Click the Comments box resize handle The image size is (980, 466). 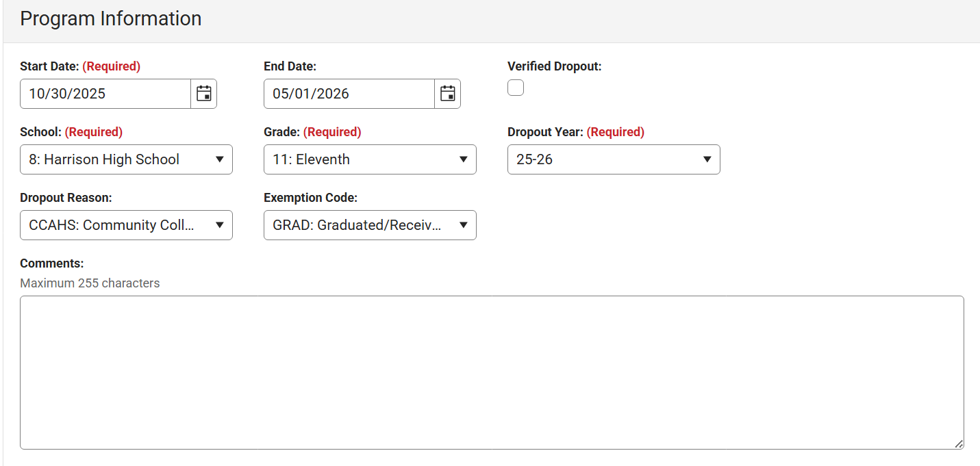click(959, 444)
